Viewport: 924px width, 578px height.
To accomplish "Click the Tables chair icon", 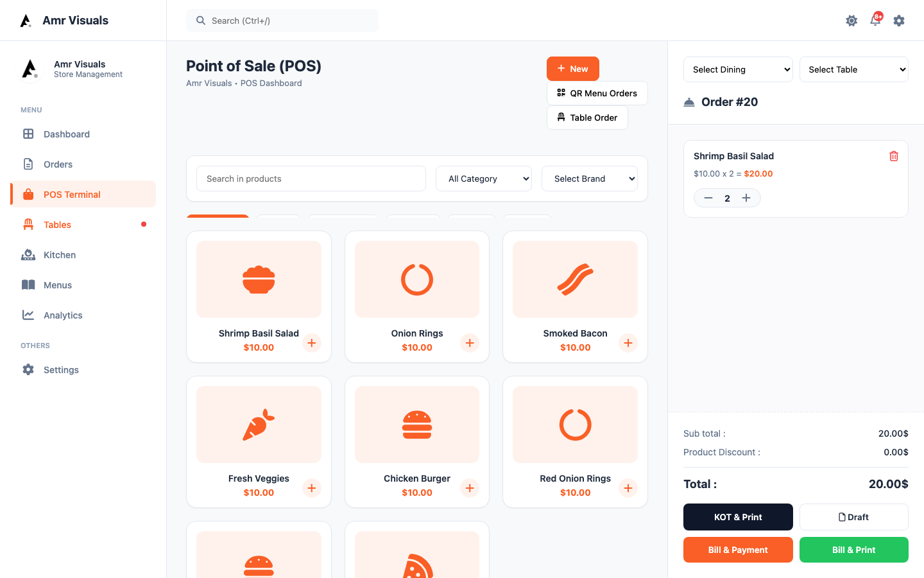I will point(28,225).
